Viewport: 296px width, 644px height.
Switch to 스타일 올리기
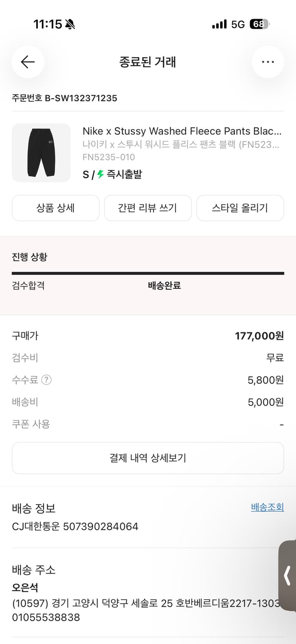point(240,208)
